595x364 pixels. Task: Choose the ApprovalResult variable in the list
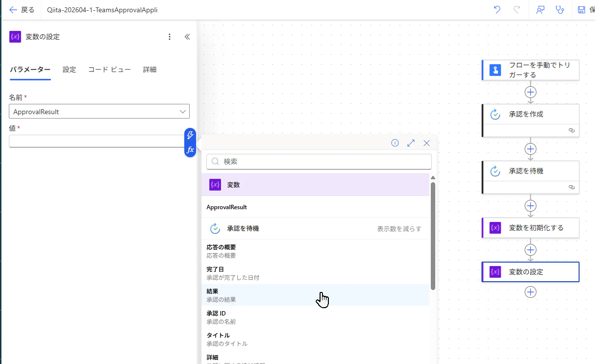point(315,207)
